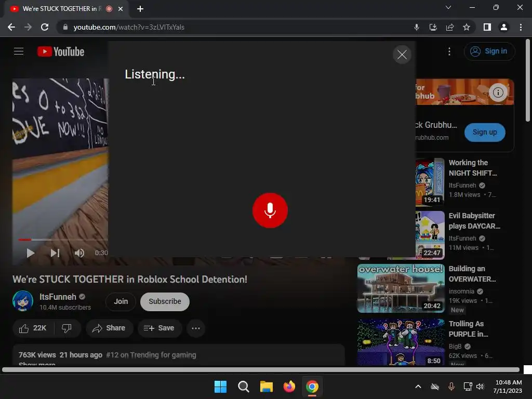Open the network tray icon
The width and height of the screenshot is (532, 399).
[468, 387]
